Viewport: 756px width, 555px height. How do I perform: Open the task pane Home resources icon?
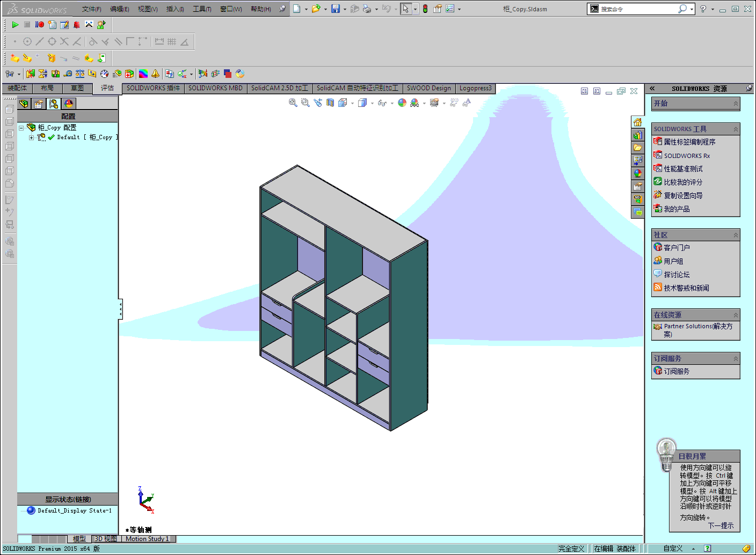click(638, 122)
